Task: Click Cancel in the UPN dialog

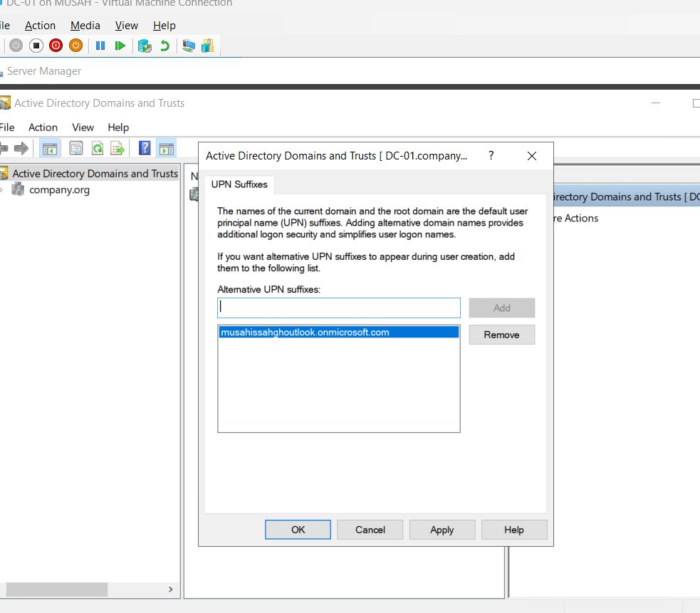Action: coord(370,530)
